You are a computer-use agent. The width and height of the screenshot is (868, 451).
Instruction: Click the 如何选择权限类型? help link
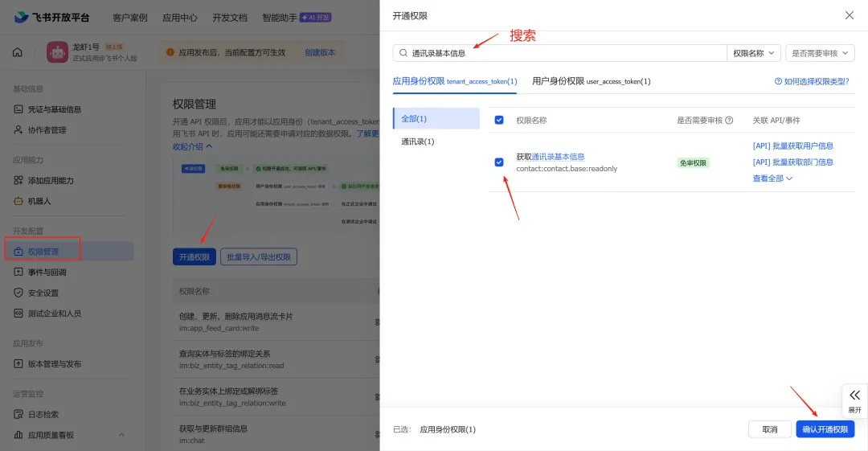[x=816, y=81]
